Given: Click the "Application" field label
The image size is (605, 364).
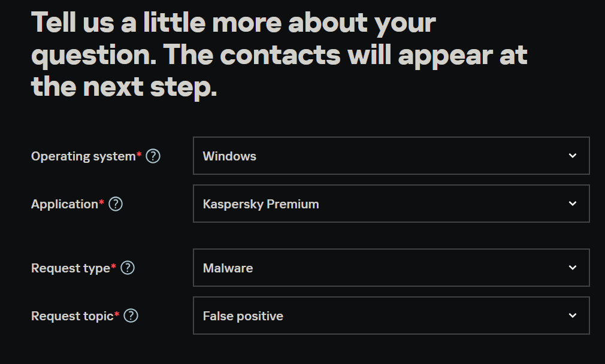Looking at the screenshot, I should pos(64,204).
